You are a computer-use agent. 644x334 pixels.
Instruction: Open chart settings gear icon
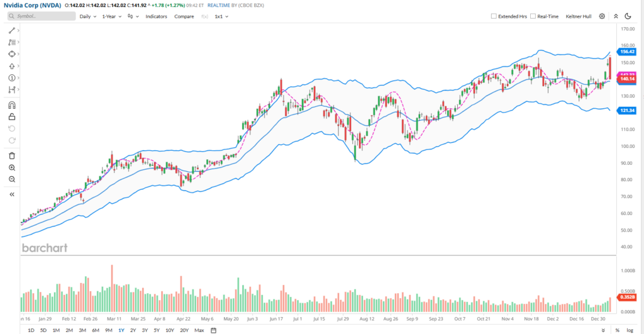602,16
